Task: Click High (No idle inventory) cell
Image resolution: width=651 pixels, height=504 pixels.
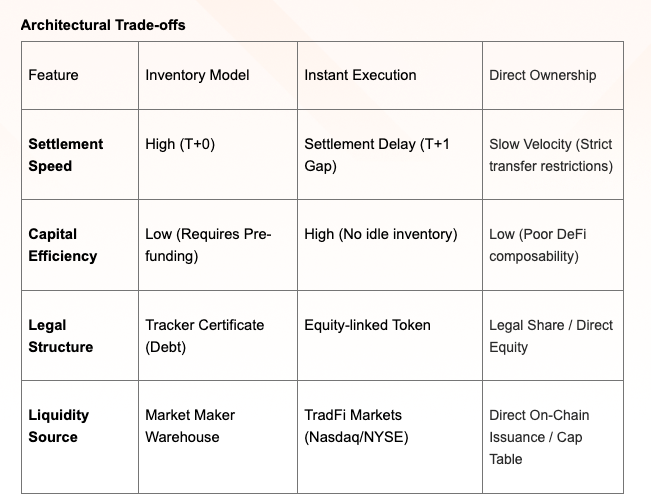Action: pos(390,245)
